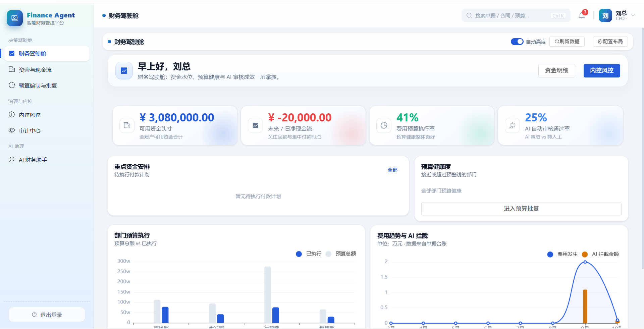Go to 预算编制与批复 menu item

click(47, 86)
